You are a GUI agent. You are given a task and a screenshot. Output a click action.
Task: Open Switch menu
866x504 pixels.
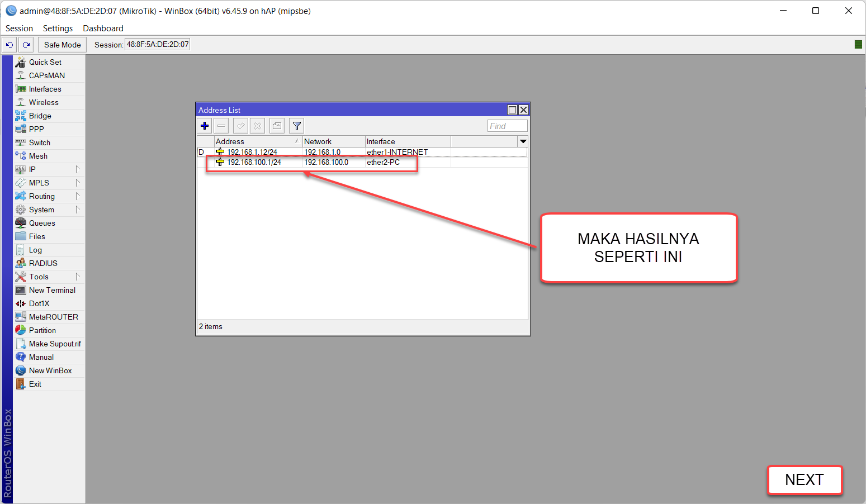pos(49,142)
